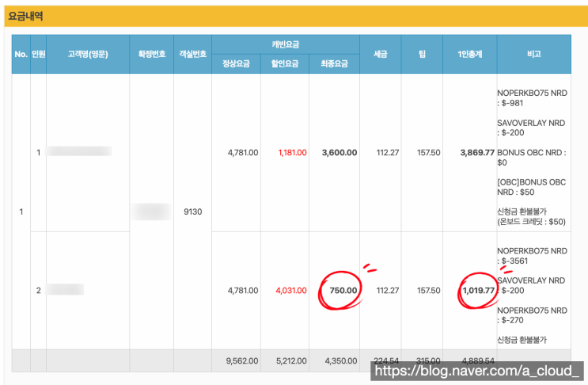The image size is (588, 385).
Task: Select the 세금 column header
Action: click(x=380, y=54)
